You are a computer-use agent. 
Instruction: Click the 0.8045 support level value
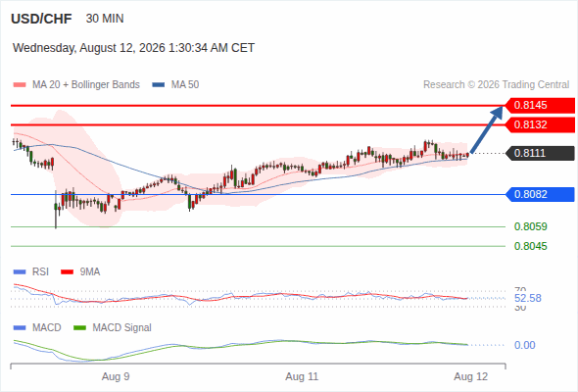click(x=530, y=246)
